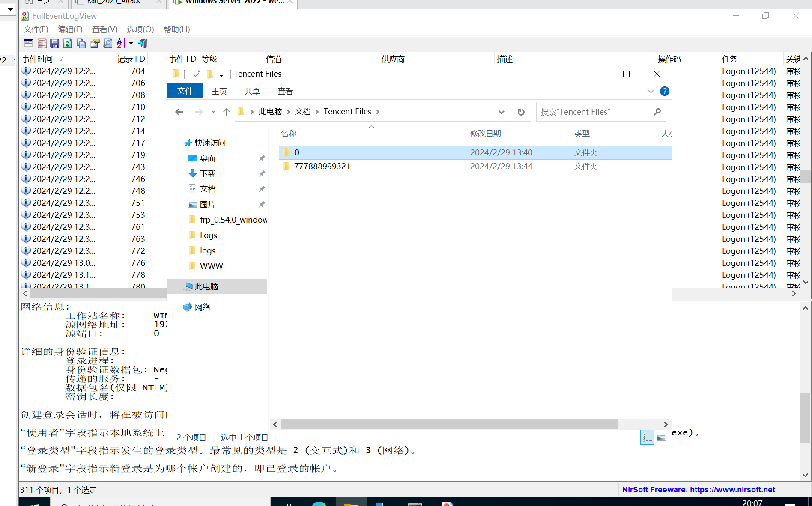Click Tencent Files breadcrumb segment
This screenshot has width=812, height=506.
click(x=347, y=112)
